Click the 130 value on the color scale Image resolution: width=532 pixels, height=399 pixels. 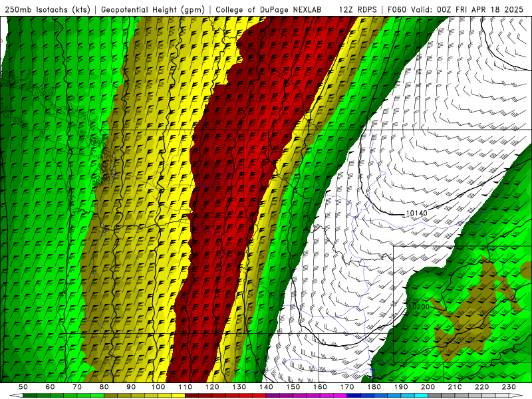(239, 387)
